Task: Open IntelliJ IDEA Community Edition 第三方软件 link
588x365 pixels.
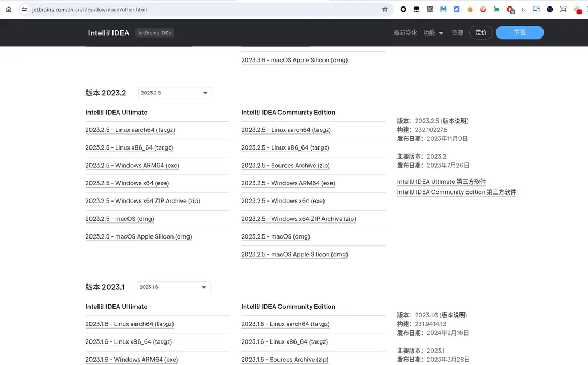Action: (x=456, y=192)
